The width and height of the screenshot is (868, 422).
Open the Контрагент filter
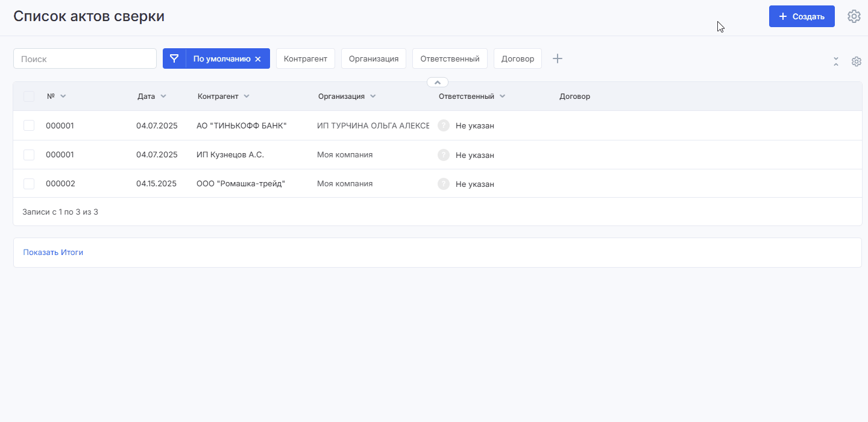pyautogui.click(x=305, y=58)
